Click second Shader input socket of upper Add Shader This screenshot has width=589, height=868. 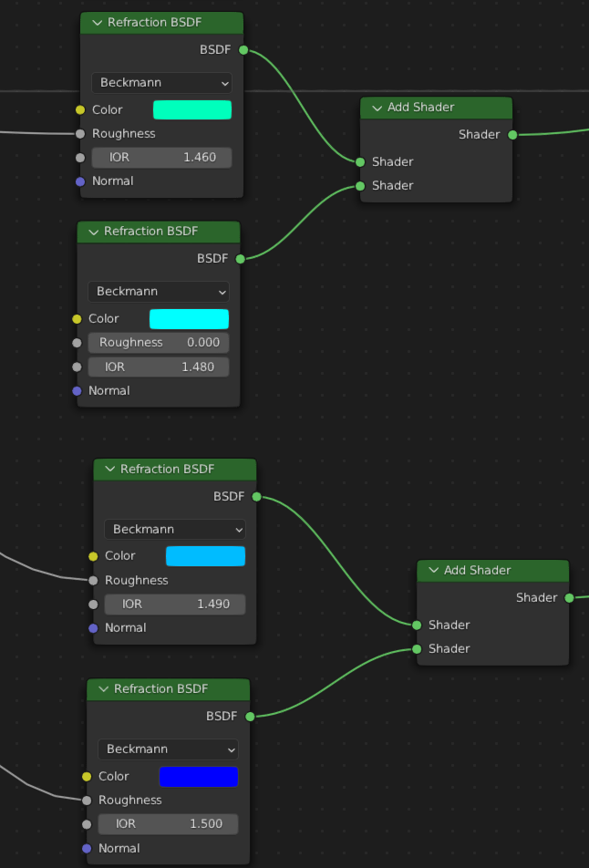pyautogui.click(x=360, y=185)
